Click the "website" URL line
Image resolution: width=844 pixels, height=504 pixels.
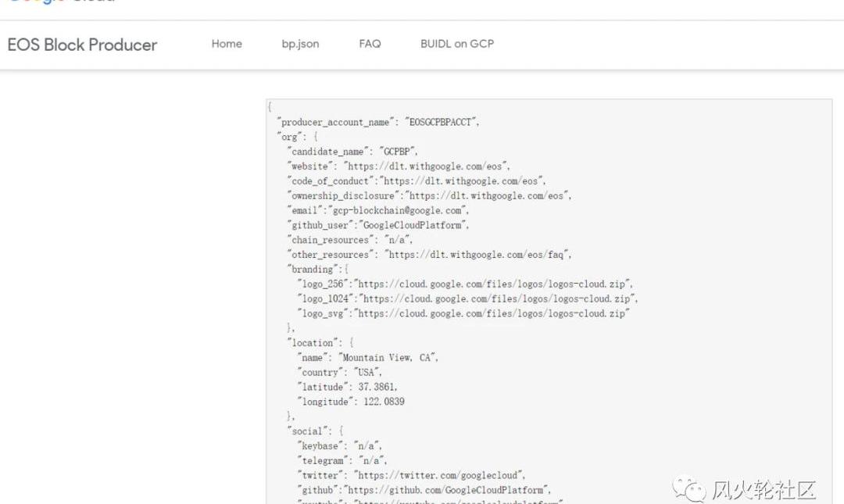pyautogui.click(x=399, y=166)
